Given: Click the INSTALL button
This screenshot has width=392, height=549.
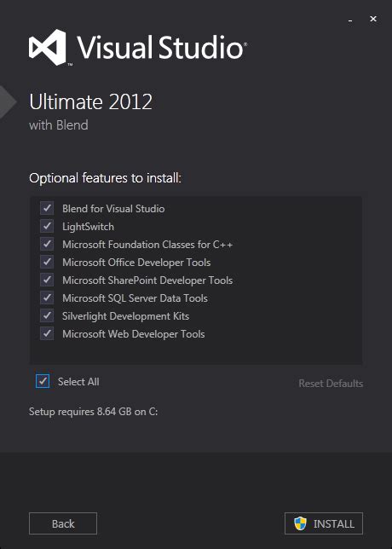Looking at the screenshot, I should [x=324, y=523].
